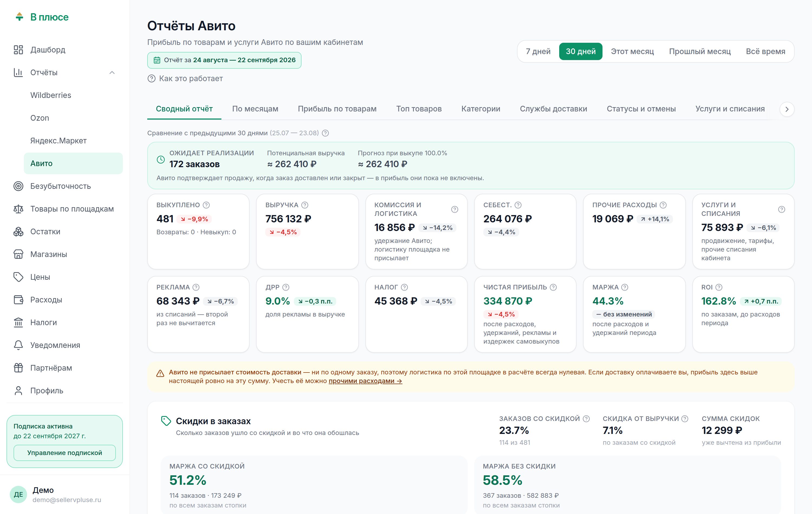The height and width of the screenshot is (514, 812).
Task: Click the Безубыточность target icon
Action: 18,186
